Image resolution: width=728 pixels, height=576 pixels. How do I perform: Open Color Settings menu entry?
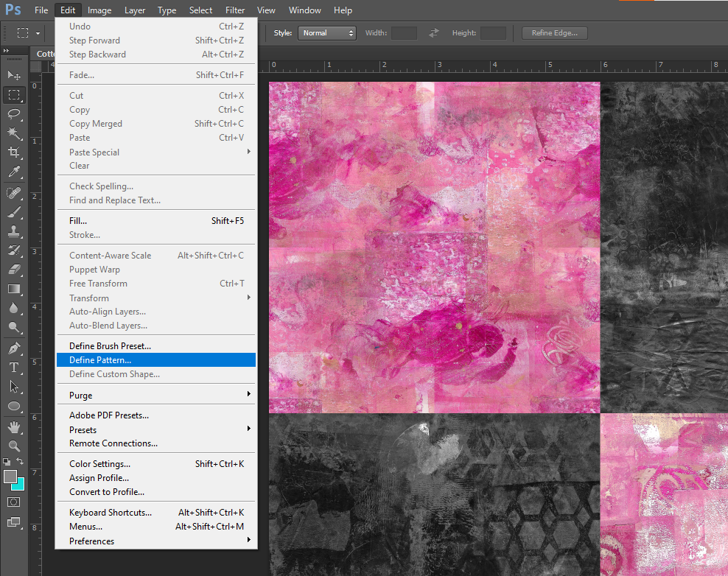pyautogui.click(x=156, y=464)
